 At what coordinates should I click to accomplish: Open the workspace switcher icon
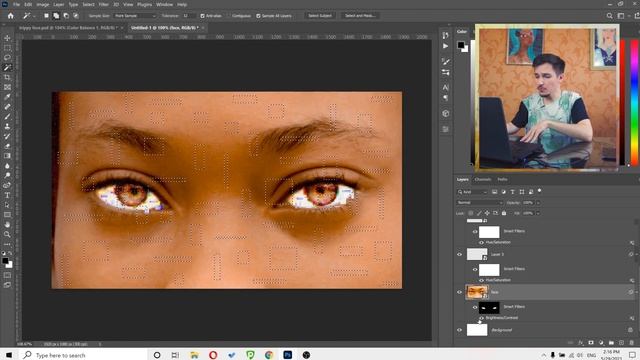[x=621, y=16]
